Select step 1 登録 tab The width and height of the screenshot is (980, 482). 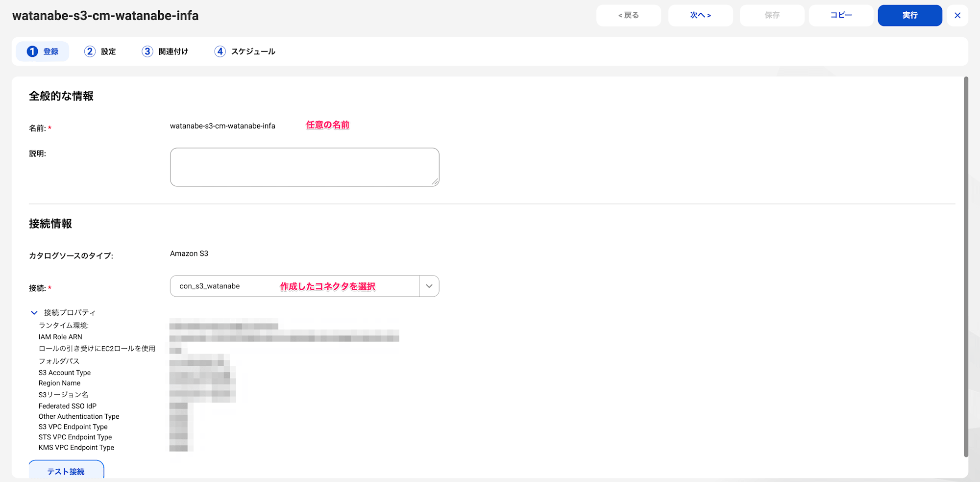point(43,51)
